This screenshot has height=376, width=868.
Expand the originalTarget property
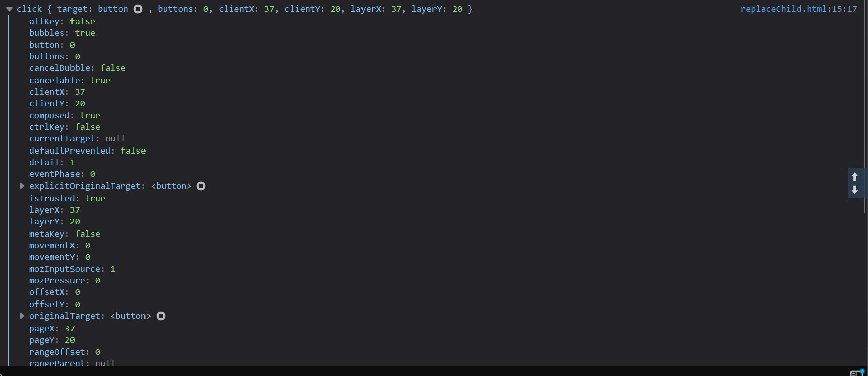[22, 316]
